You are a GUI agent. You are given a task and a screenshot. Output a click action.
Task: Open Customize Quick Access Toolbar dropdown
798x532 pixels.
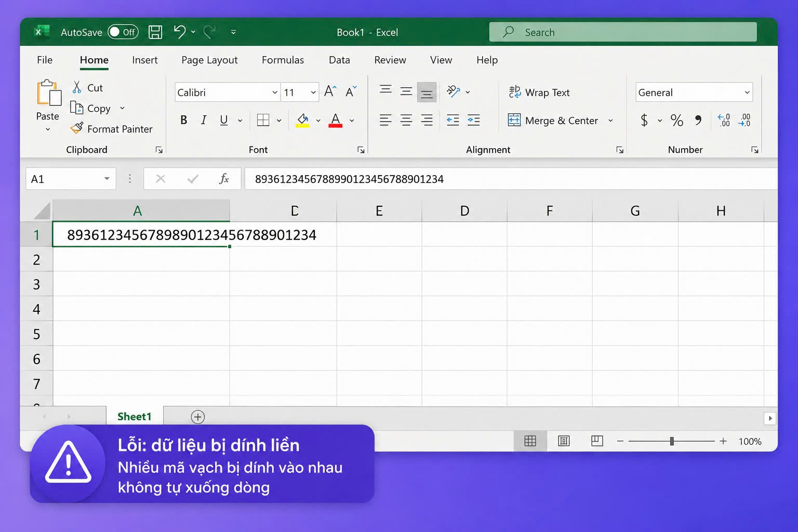tap(233, 32)
